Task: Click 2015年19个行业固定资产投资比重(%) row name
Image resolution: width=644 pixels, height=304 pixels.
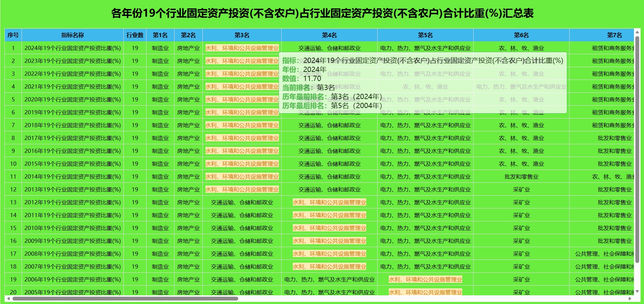Action: point(73,164)
